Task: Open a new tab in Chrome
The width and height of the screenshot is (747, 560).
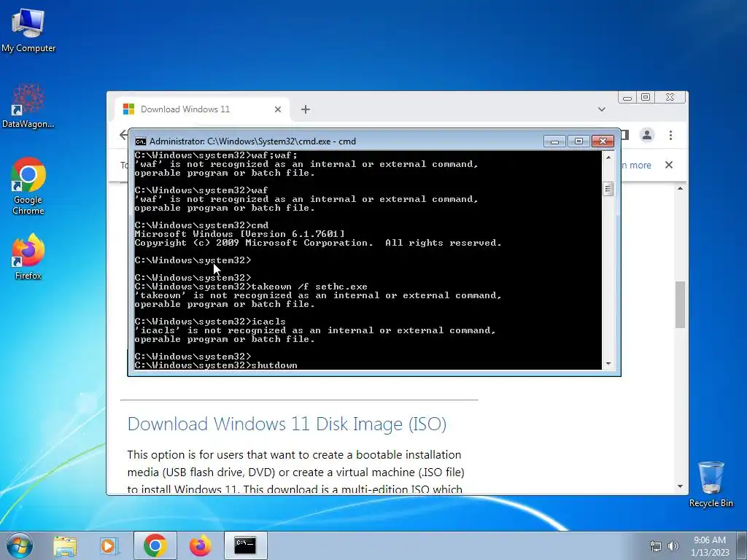Action: [306, 109]
